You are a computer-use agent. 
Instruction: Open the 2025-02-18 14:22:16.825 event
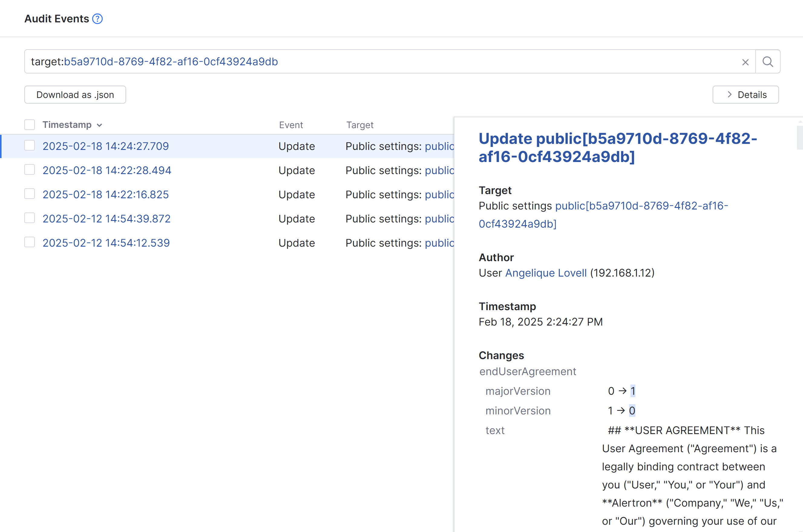point(106,194)
